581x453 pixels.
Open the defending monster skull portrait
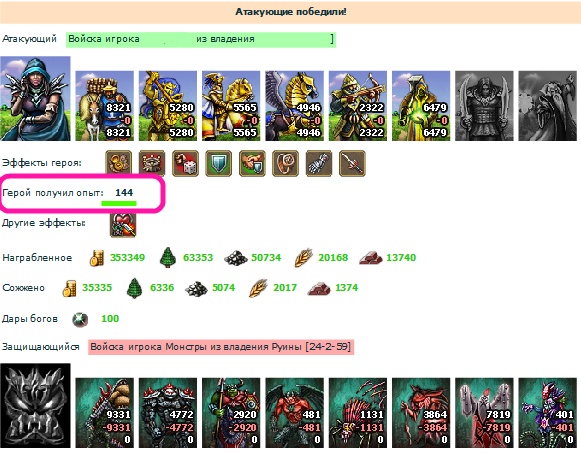pyautogui.click(x=36, y=406)
